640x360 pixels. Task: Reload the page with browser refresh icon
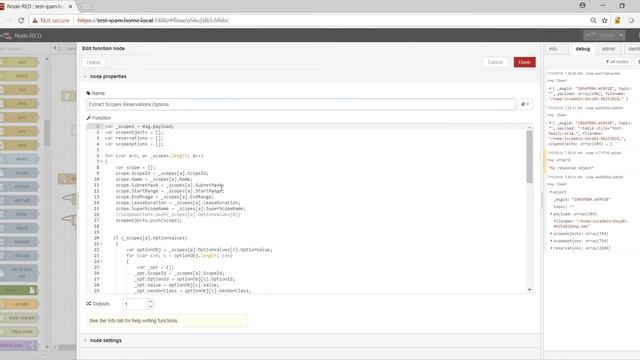coord(21,20)
